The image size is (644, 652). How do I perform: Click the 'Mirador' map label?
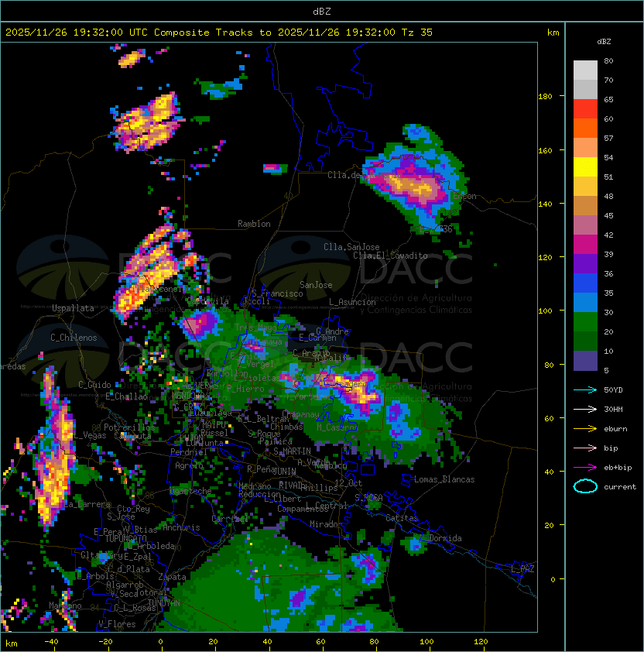pos(326,524)
